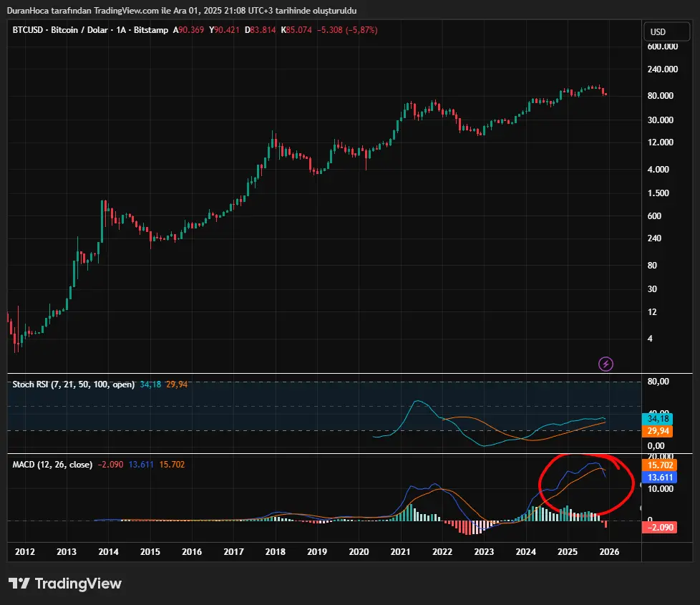Screen dimensions: 700x605
Task: Click the 600.000 price axis label
Action: pos(663,47)
